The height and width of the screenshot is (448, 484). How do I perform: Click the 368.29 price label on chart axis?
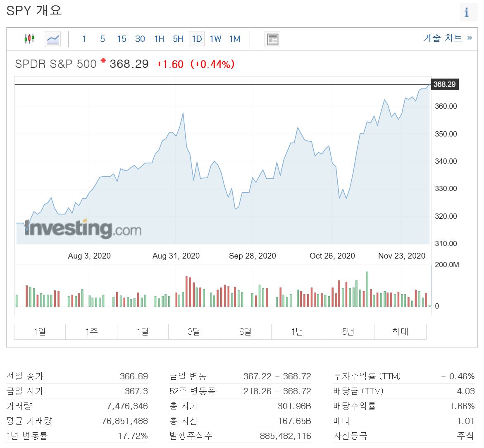pos(445,84)
